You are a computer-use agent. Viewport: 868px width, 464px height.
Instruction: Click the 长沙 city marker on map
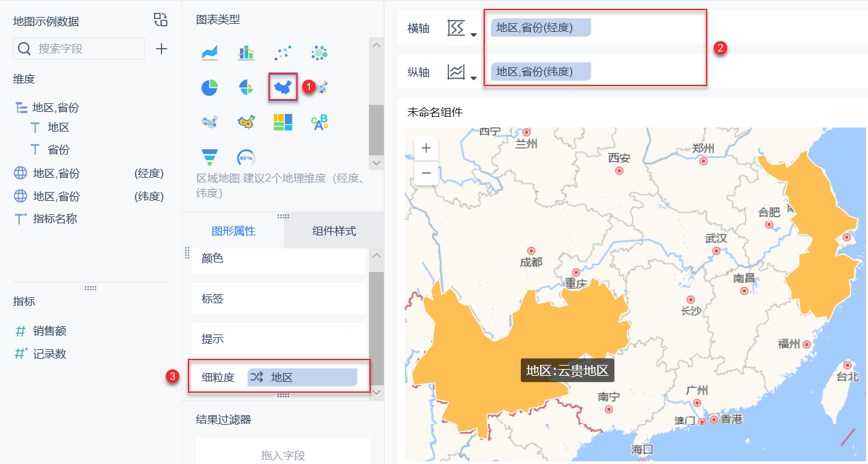click(691, 299)
